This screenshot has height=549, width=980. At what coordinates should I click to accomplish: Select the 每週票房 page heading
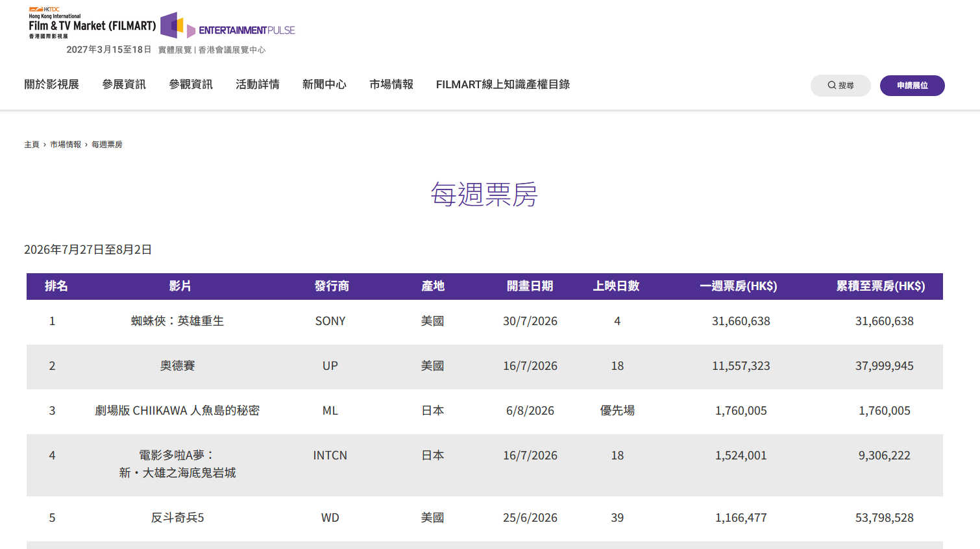484,195
